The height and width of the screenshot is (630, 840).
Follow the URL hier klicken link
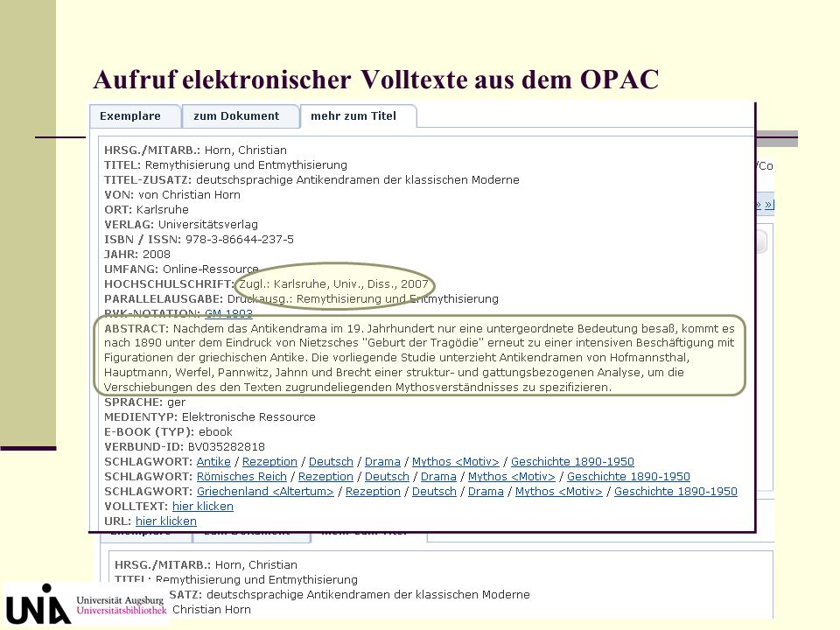coord(166,521)
